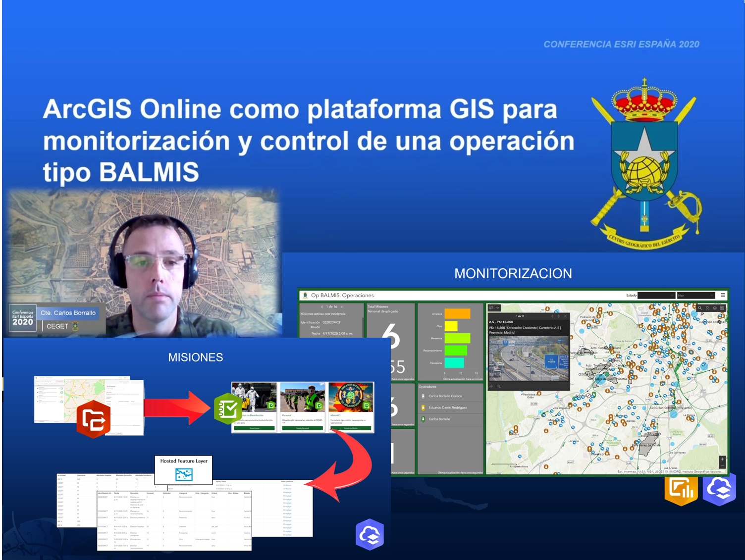Close the A-5 camera popup
Viewport: 745px width, 560px height.
[565, 316]
